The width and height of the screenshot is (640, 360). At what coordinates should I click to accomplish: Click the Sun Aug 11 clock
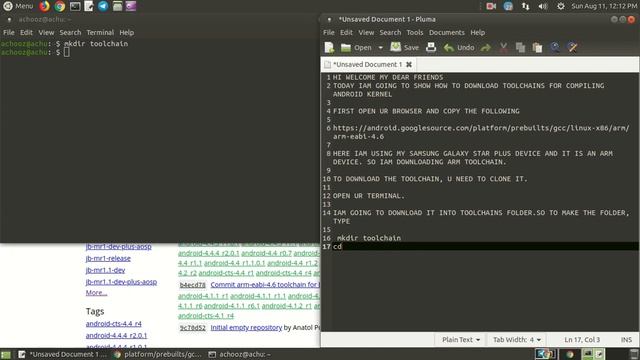(x=604, y=6)
